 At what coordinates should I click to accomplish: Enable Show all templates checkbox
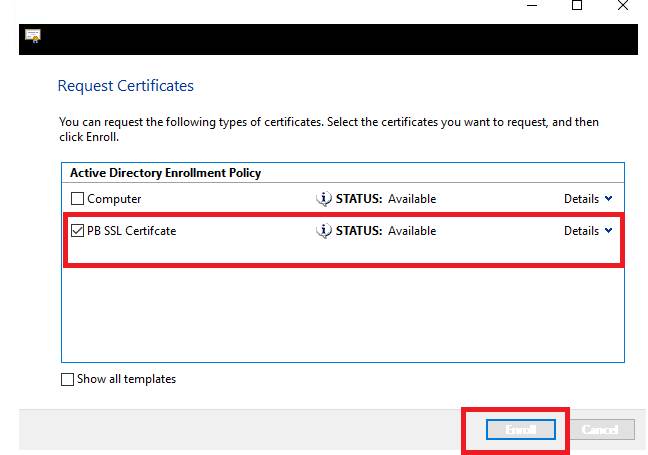(68, 380)
